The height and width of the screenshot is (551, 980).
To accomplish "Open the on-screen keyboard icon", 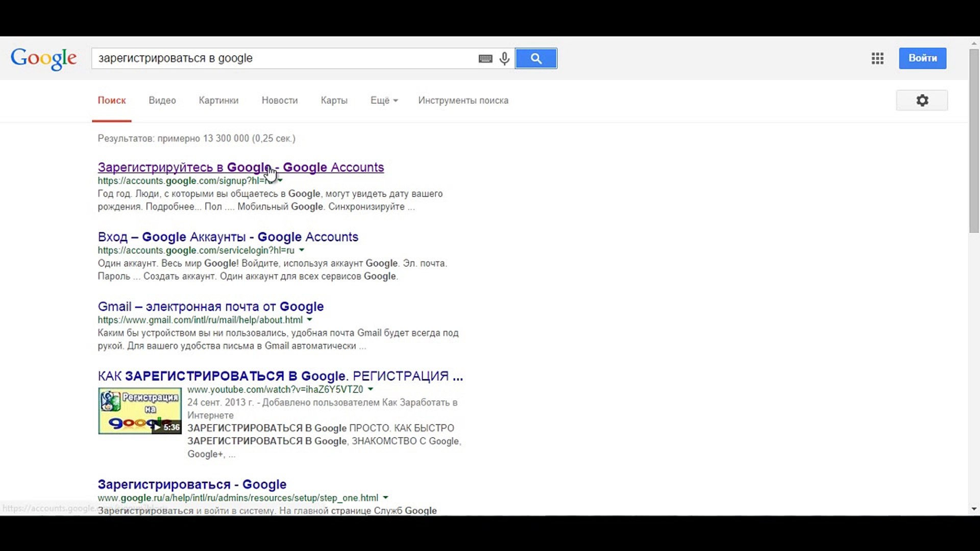I will 485,59.
